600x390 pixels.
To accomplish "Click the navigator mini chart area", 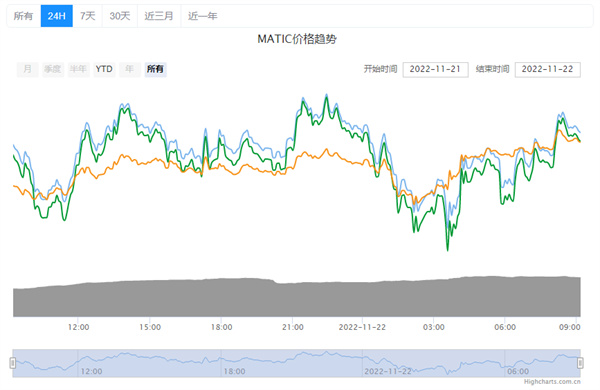I will (x=297, y=363).
